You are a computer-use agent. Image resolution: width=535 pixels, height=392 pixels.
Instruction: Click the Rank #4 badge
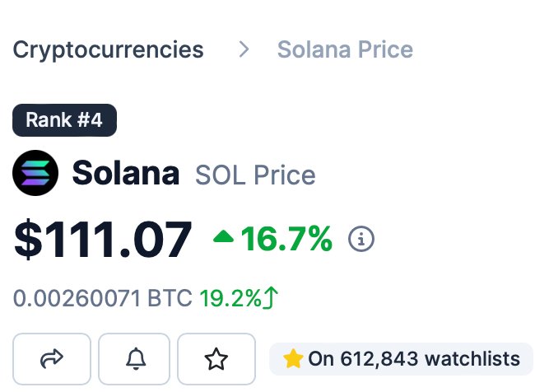tap(64, 120)
